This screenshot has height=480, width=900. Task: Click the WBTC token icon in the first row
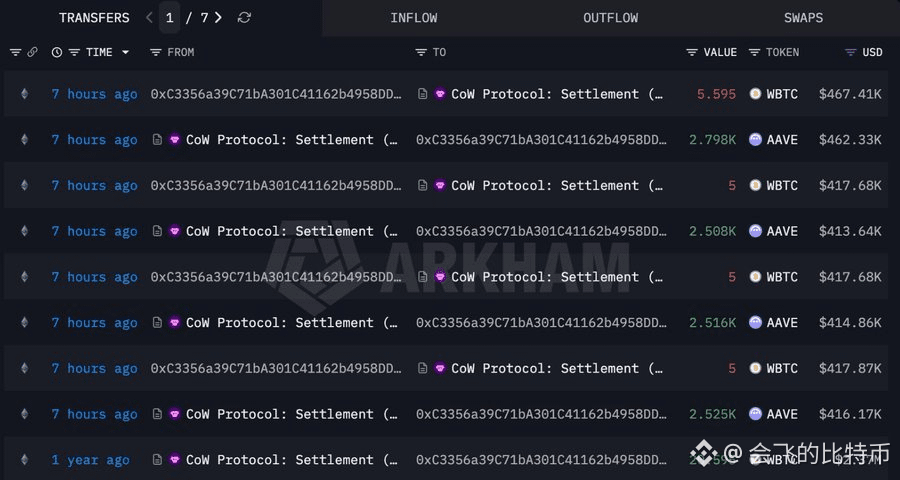(755, 94)
